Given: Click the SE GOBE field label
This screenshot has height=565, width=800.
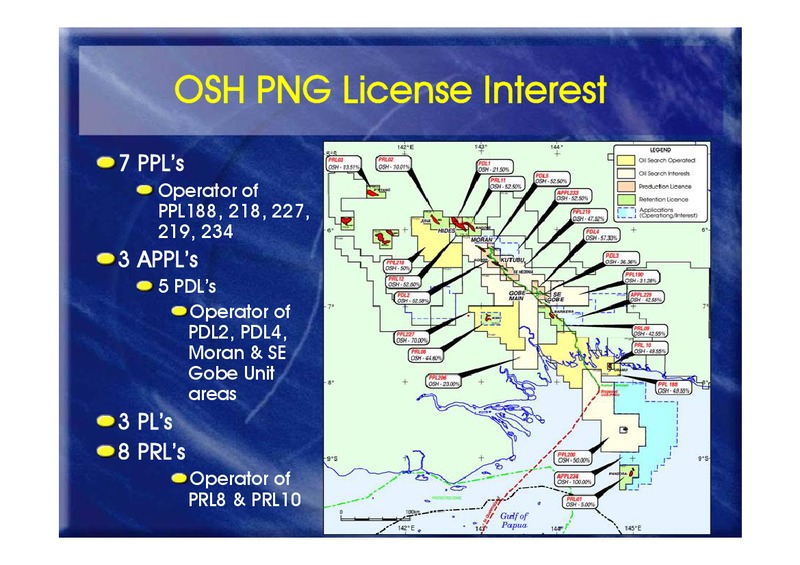Looking at the screenshot, I should 555,297.
